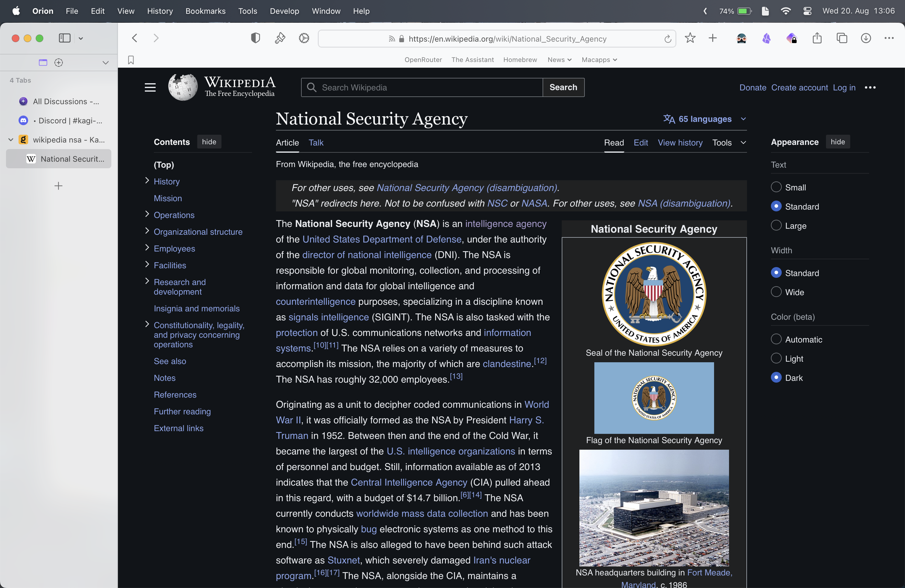Open the browser settings gear icon
The image size is (905, 588).
304,38
